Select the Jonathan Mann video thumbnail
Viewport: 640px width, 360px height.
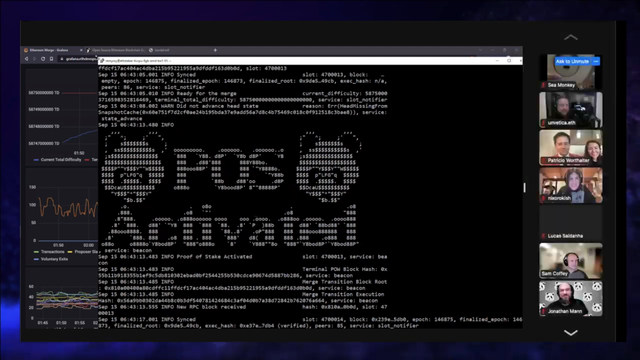(x=571, y=298)
